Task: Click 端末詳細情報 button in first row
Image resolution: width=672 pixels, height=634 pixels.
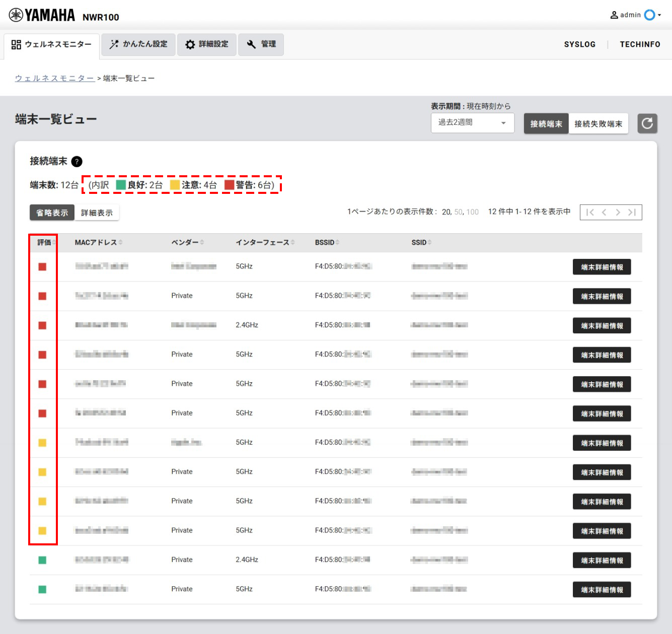Action: (602, 267)
